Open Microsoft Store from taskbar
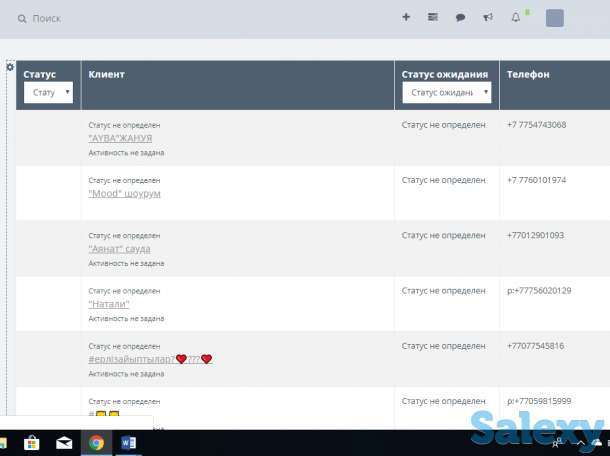Screen dimensions: 610x456 (x=32, y=443)
